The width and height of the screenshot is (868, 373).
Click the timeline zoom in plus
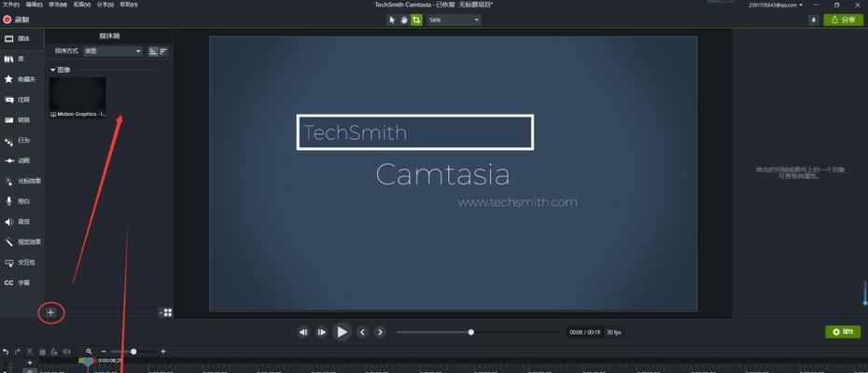[162, 352]
